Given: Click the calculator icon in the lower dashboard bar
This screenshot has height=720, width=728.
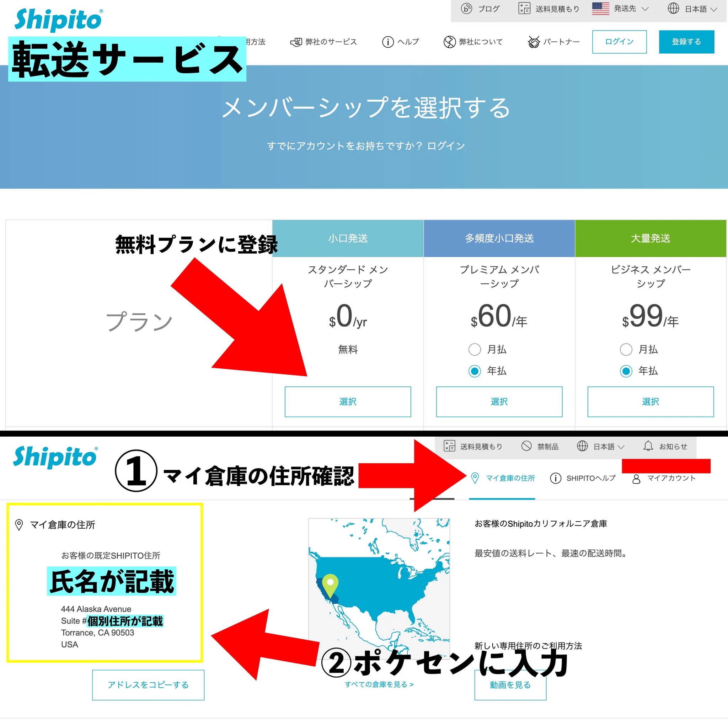Looking at the screenshot, I should (449, 446).
